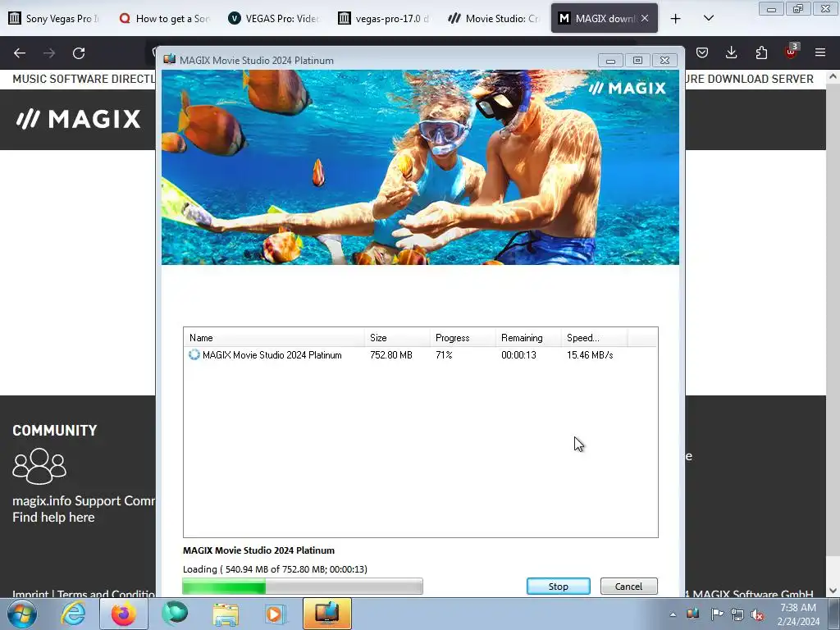Open Windows Explorer folder in taskbar

coord(226,614)
